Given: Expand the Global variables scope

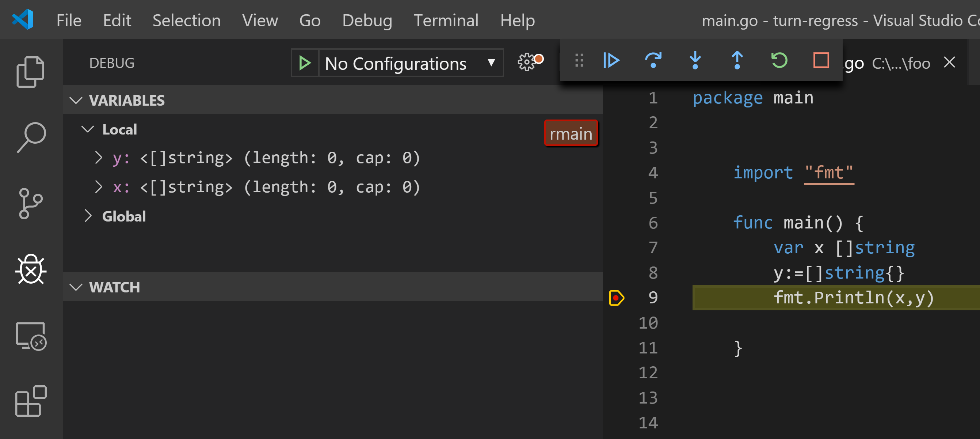Looking at the screenshot, I should 88,216.
